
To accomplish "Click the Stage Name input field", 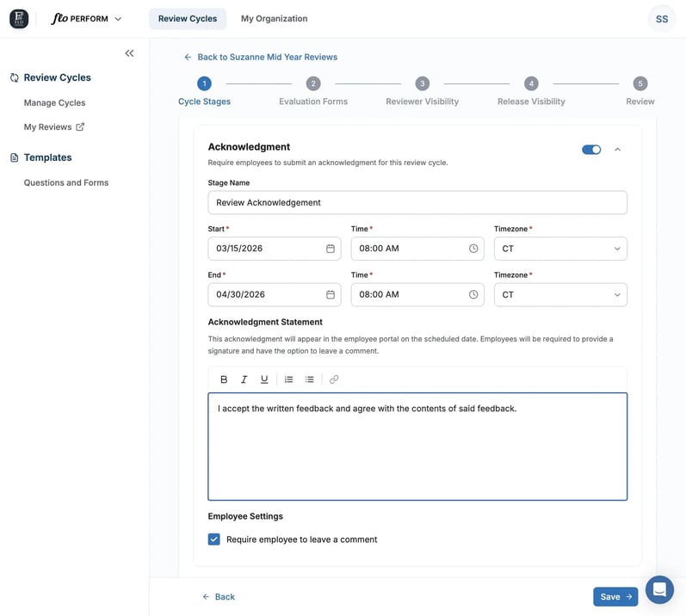I will pos(417,202).
